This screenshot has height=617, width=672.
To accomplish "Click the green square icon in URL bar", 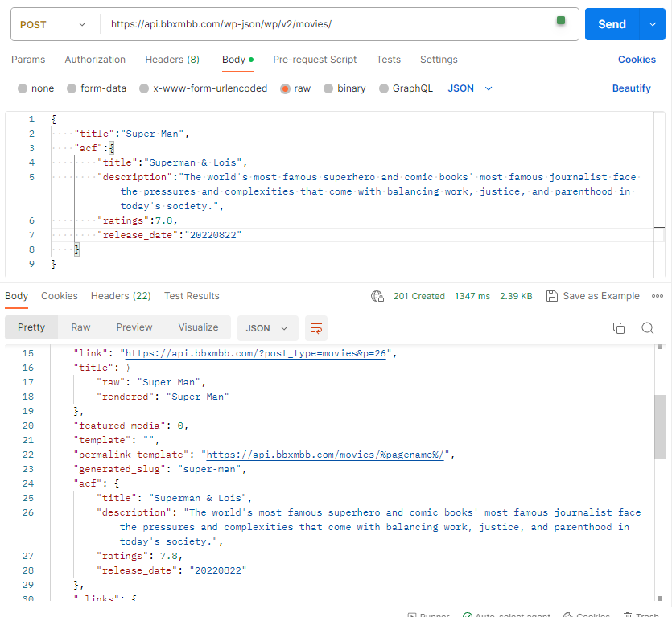I will click(x=561, y=20).
